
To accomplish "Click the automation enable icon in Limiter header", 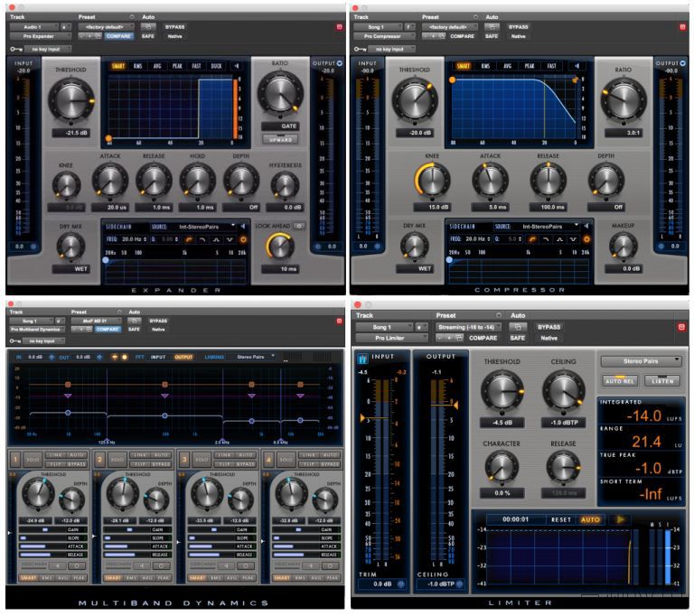I will coord(518,327).
